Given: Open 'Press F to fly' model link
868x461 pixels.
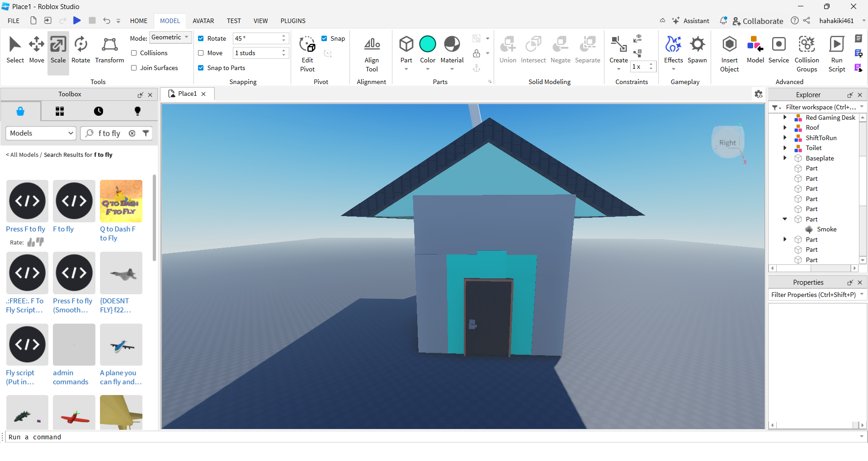Looking at the screenshot, I should coord(26,229).
